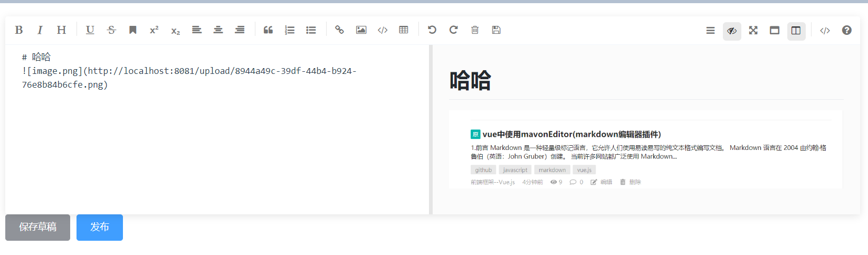Underline the selected text
The image size is (868, 255).
click(x=90, y=30)
